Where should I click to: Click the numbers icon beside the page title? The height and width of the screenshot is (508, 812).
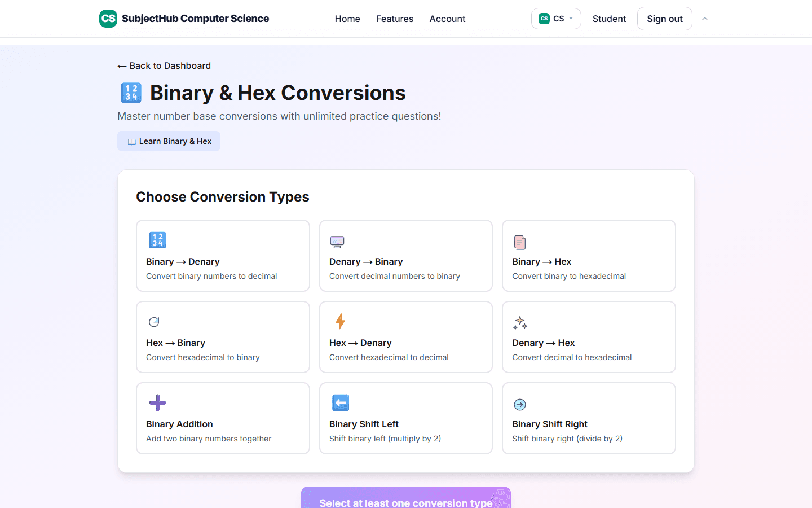coord(131,93)
